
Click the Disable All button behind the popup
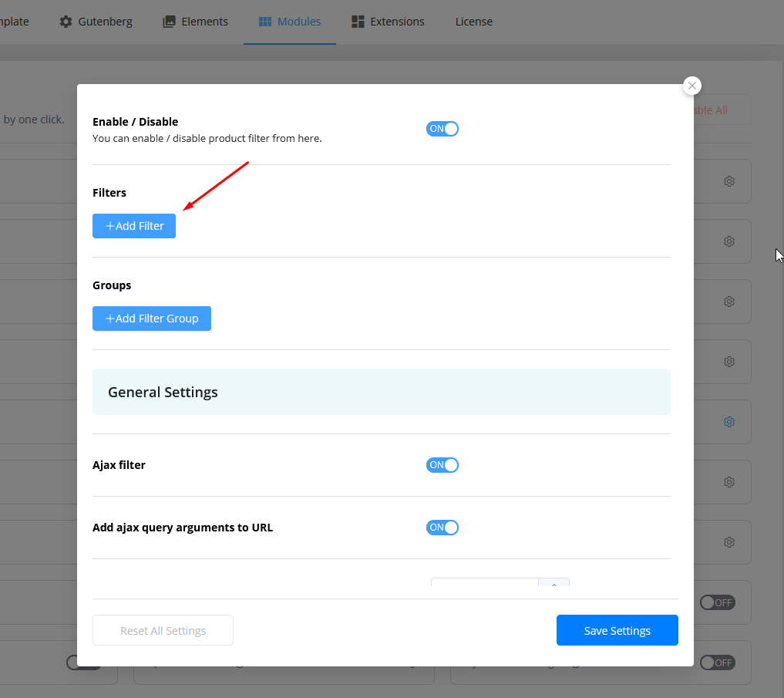712,110
